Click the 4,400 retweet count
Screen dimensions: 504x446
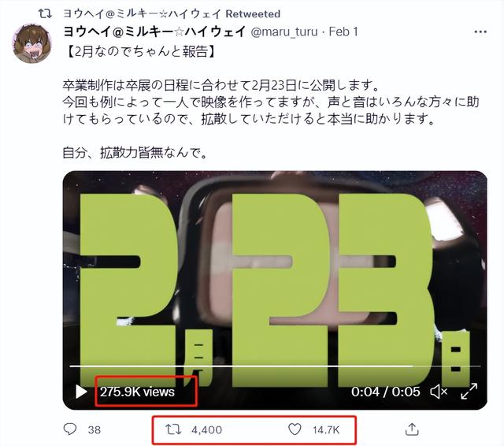pyautogui.click(x=206, y=430)
